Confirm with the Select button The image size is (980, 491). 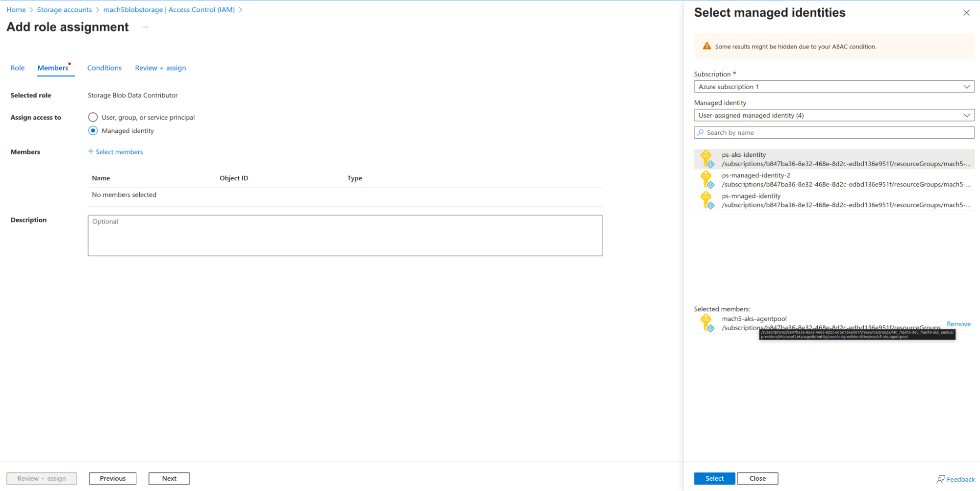coord(714,478)
